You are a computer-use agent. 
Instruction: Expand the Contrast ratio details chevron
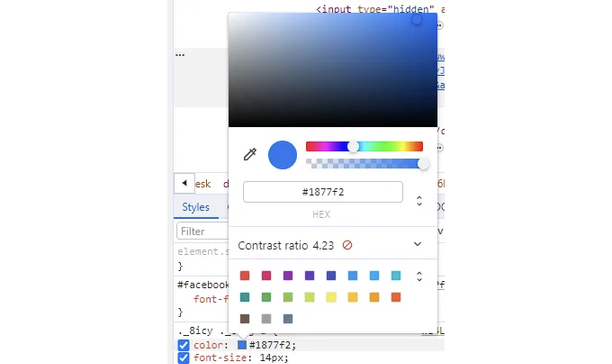tap(417, 244)
